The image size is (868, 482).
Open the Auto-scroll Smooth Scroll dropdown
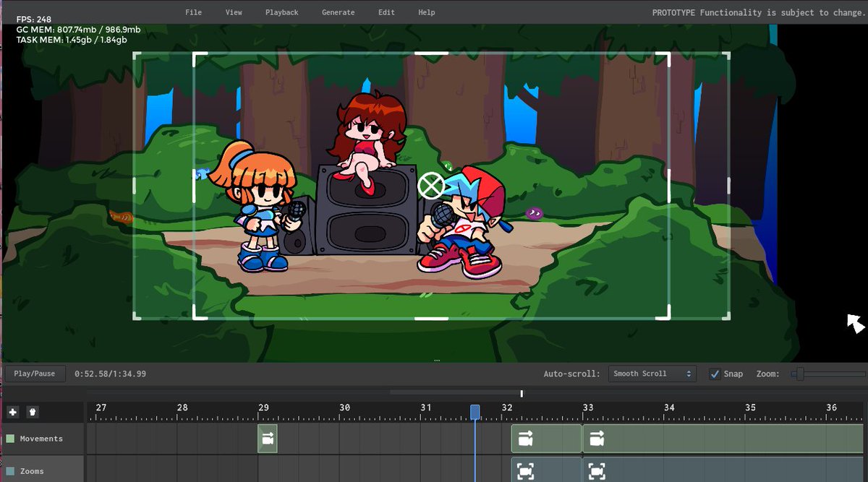pos(652,374)
